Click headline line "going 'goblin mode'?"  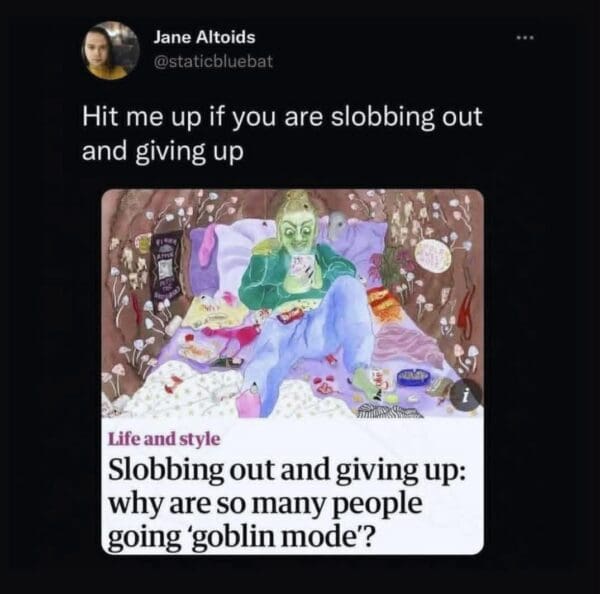pos(240,536)
